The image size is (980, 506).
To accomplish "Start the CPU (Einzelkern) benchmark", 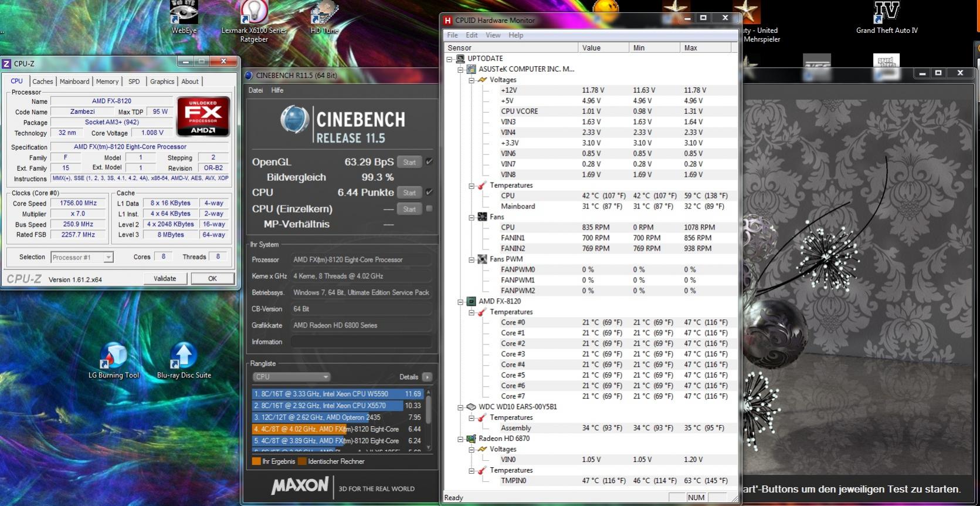I will click(409, 209).
